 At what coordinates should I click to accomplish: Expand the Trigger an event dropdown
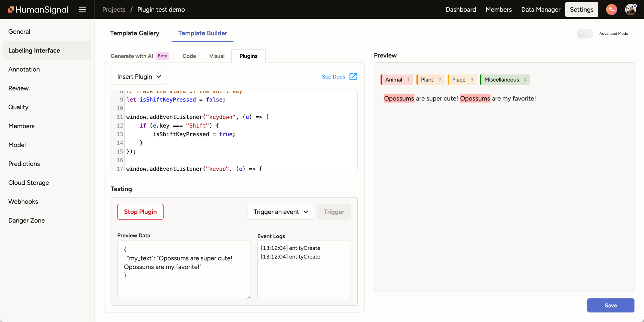pos(280,212)
